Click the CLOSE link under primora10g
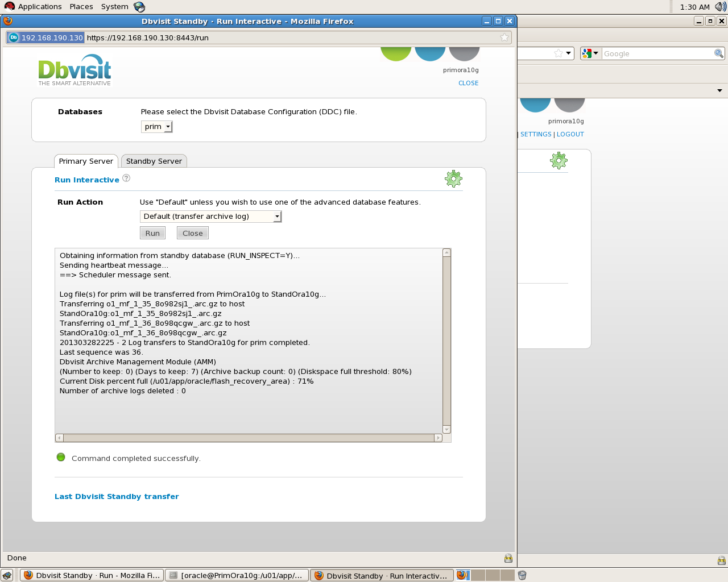This screenshot has height=582, width=728. tap(468, 83)
